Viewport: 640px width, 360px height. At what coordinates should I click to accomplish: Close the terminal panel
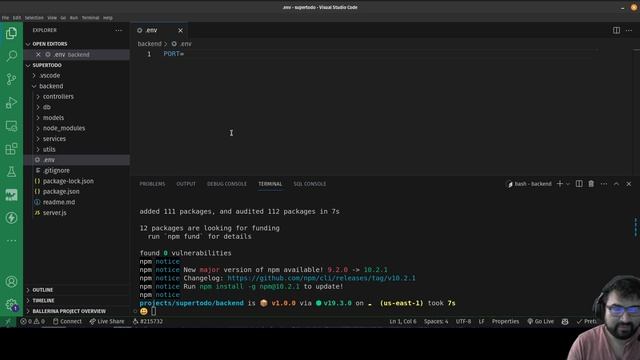(629, 184)
